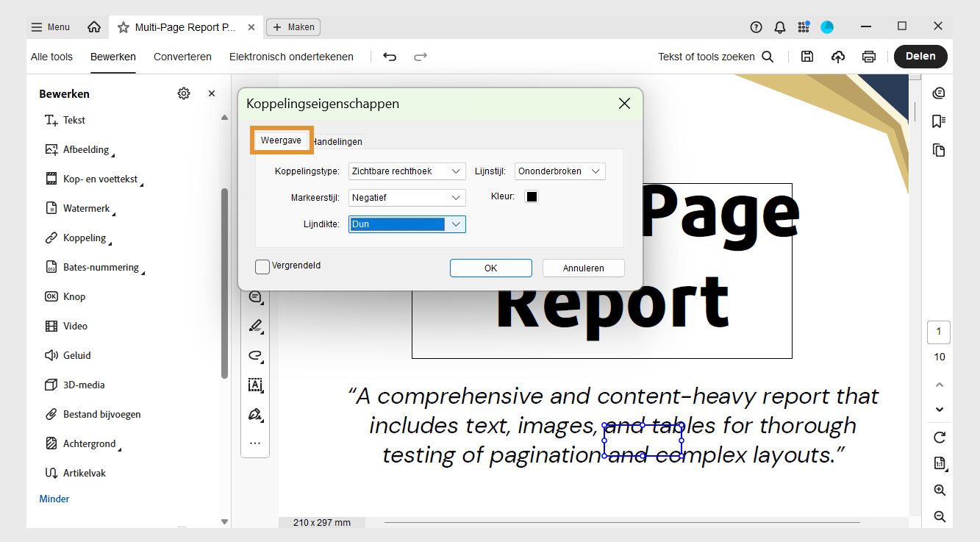
Task: Confirm the dialog with OK
Action: coord(491,268)
